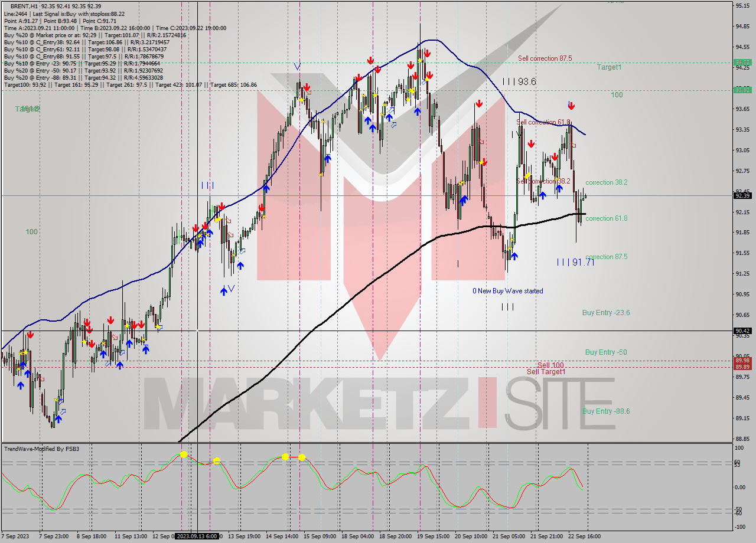Click the red price tag 89.98

(742, 360)
